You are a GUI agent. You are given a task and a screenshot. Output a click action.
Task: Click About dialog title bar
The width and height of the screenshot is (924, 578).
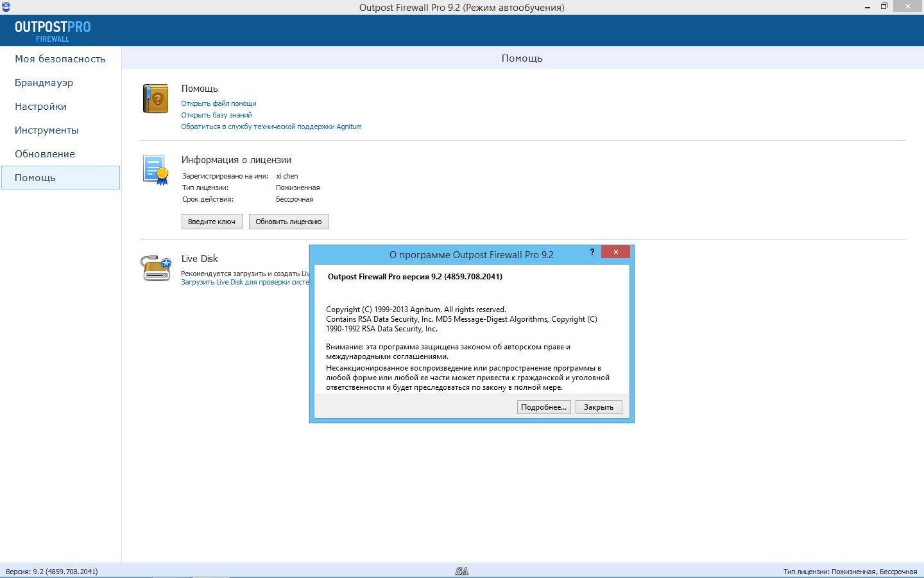pyautogui.click(x=472, y=254)
